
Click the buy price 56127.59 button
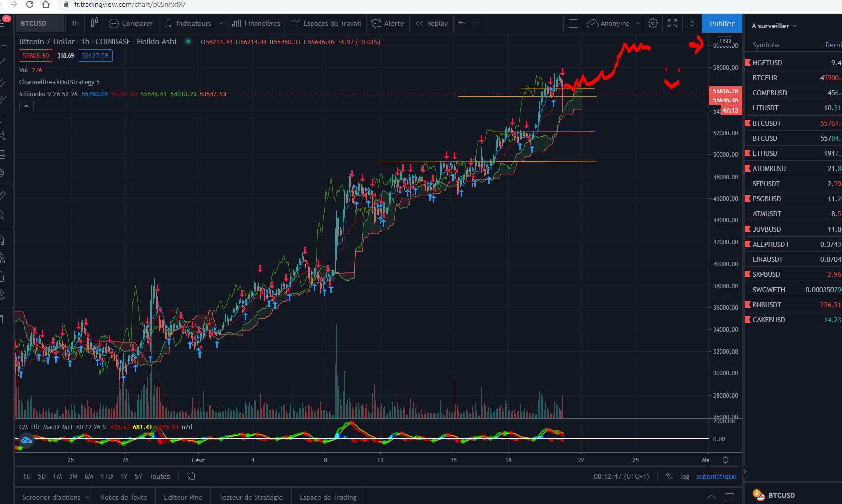tap(95, 55)
